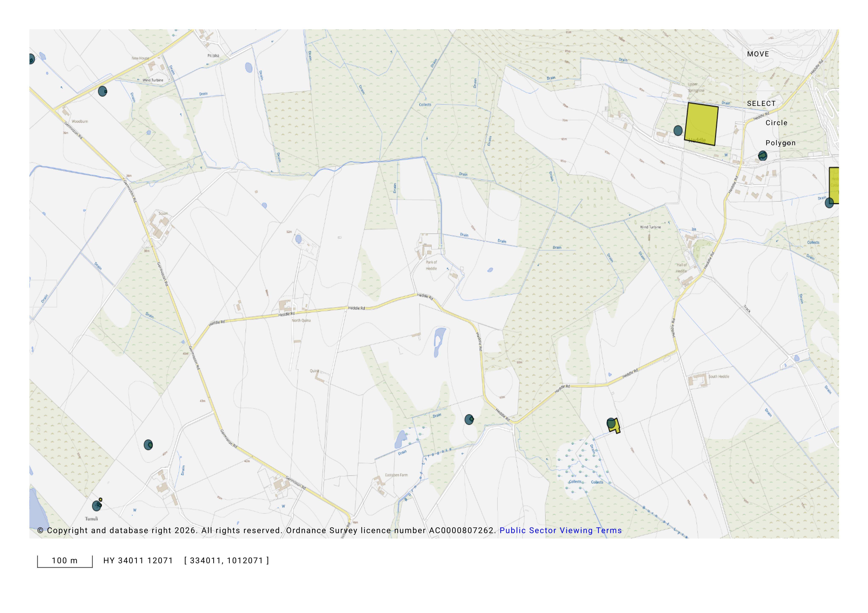Click the 100 m scale bar

pyautogui.click(x=65, y=561)
